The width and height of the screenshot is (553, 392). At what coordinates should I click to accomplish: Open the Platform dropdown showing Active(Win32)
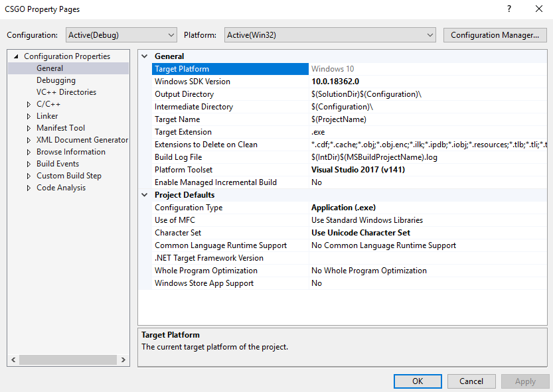(x=330, y=35)
